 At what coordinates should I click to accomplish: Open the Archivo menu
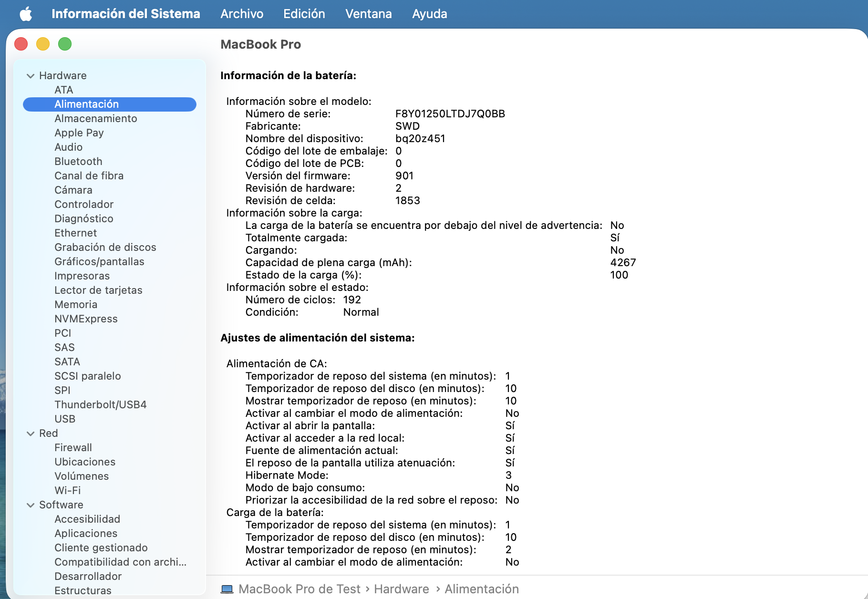241,14
